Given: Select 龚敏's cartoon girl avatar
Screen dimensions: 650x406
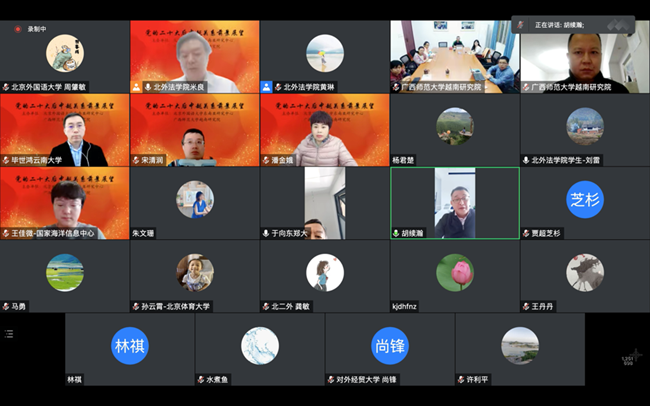Looking at the screenshot, I should coord(325,273).
